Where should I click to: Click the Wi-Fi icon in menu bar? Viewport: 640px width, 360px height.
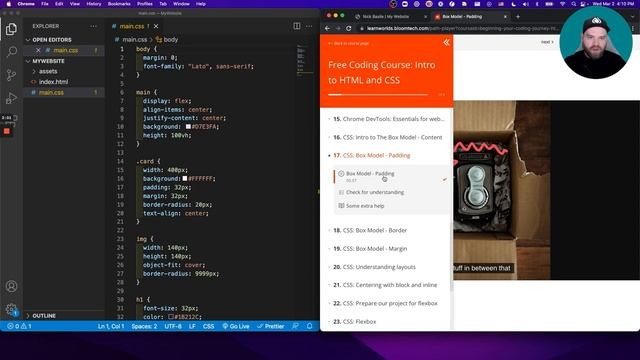click(x=563, y=4)
